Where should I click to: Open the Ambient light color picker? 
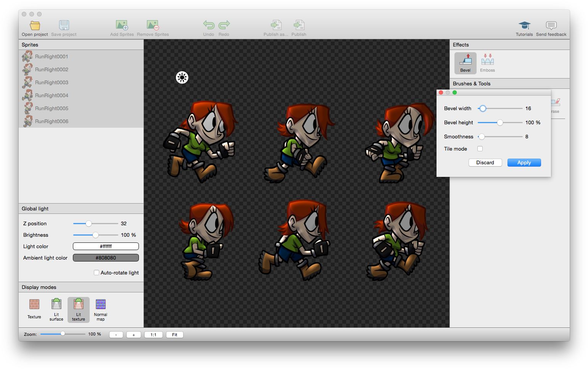[x=105, y=258]
